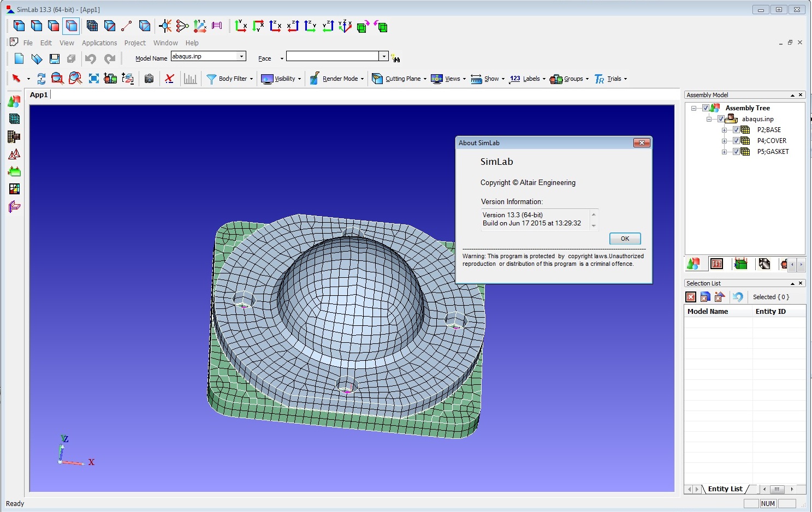Screen dimensions: 812x512
Task: Open the File menu
Action: 28,43
